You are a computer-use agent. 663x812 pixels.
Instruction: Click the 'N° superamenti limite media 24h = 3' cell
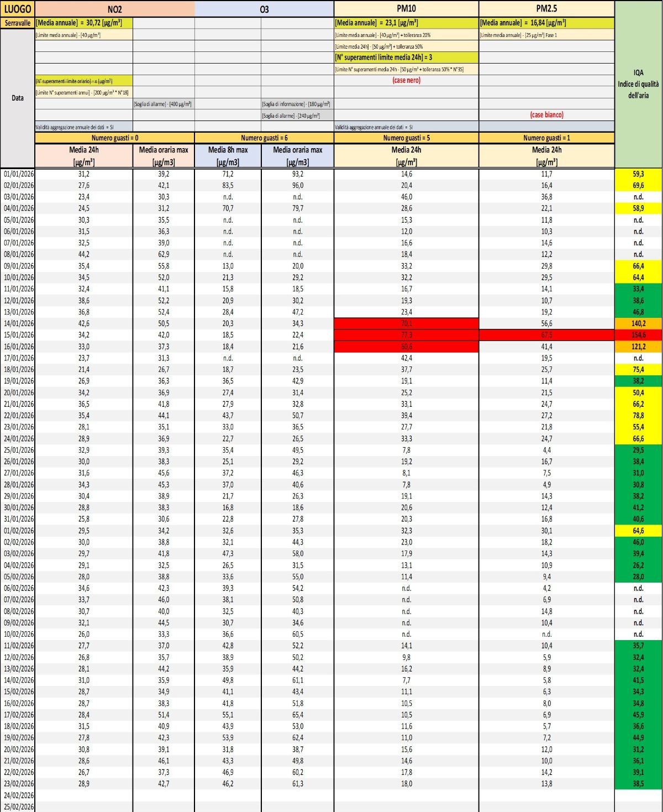click(x=406, y=57)
